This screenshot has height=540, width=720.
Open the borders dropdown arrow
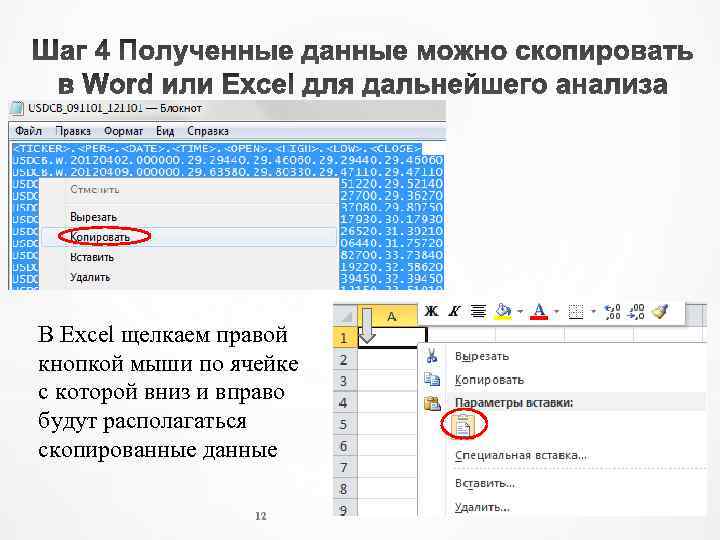[x=593, y=312]
